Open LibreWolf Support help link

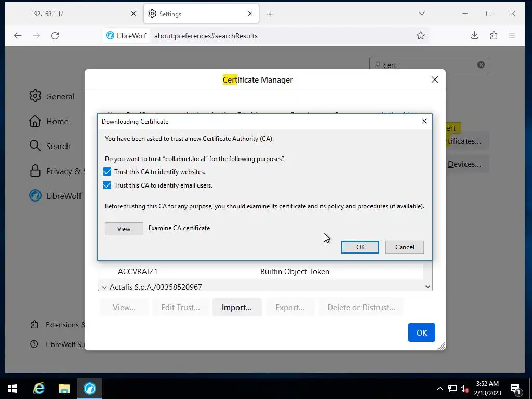(57, 344)
